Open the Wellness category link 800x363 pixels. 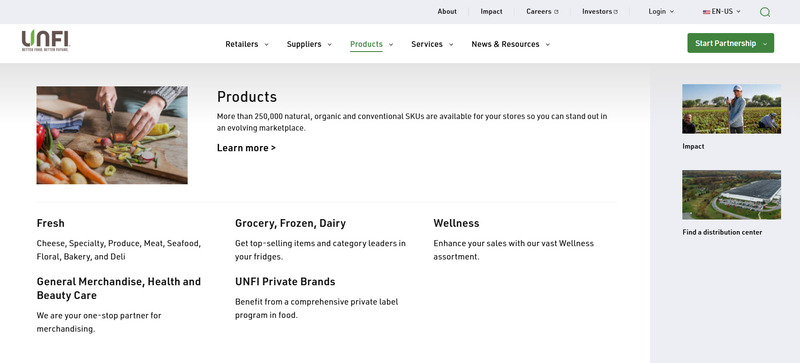point(456,223)
